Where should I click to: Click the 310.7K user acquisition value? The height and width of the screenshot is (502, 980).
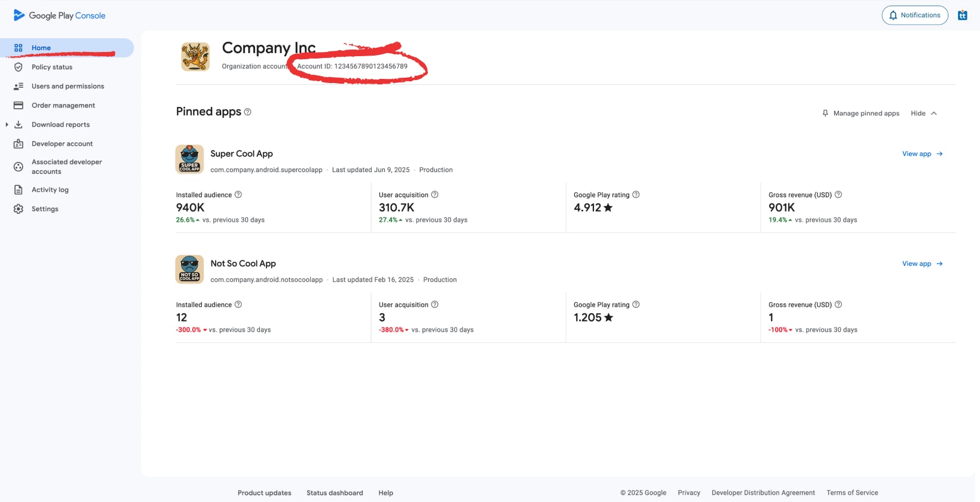pos(397,207)
